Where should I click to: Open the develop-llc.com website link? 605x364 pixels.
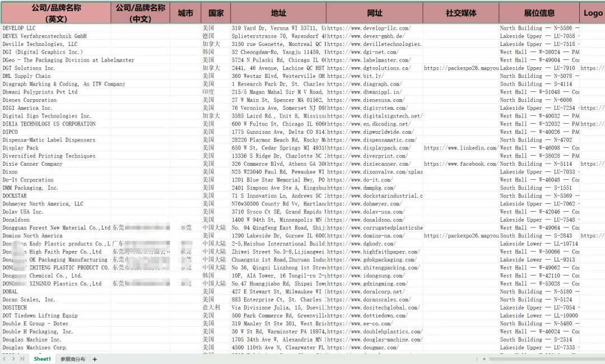[369, 28]
